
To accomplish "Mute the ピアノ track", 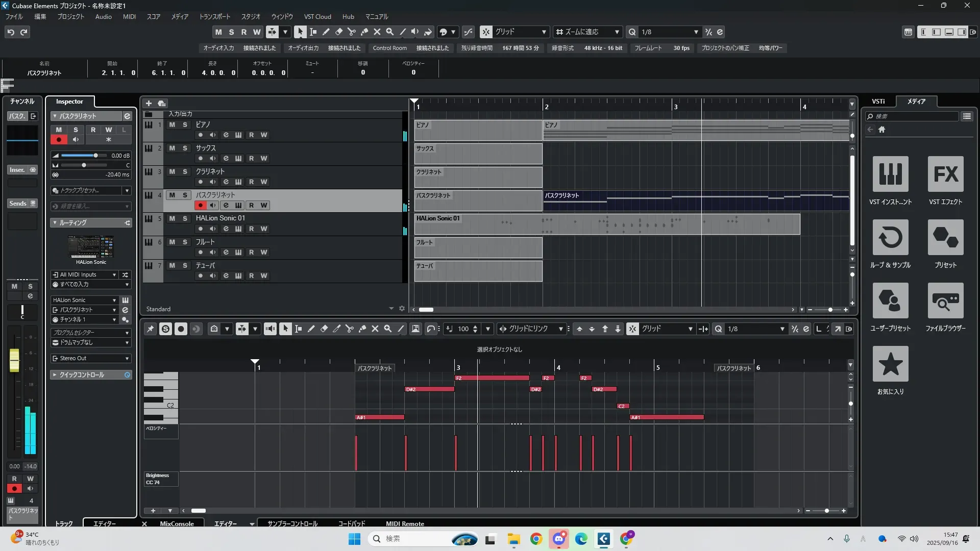I will click(x=172, y=124).
